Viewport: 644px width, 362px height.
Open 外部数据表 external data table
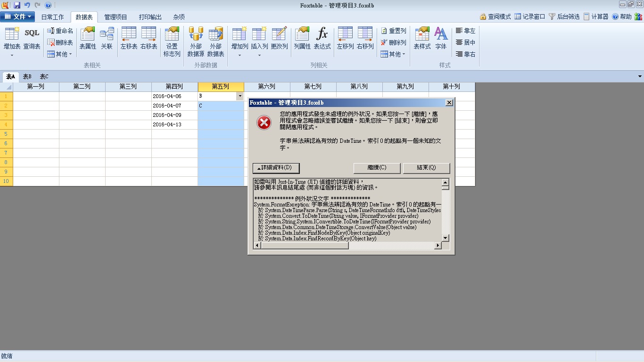(215, 42)
